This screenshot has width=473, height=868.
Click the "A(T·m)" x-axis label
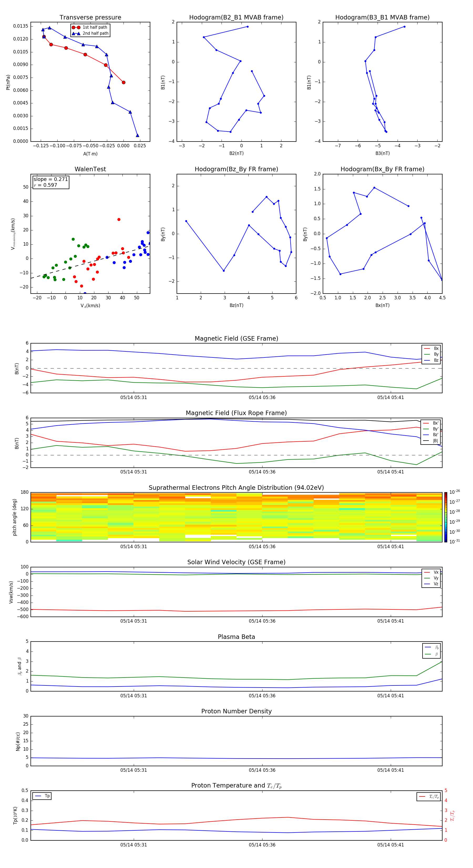click(x=90, y=154)
